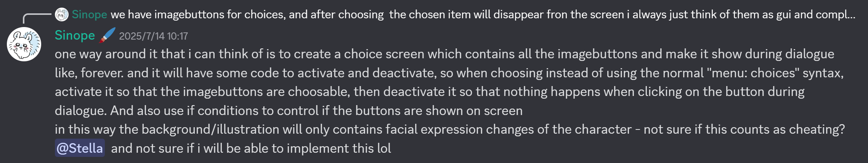The height and width of the screenshot is (163, 868).
Task: Click the line starting "activate it so that"
Action: point(430,92)
